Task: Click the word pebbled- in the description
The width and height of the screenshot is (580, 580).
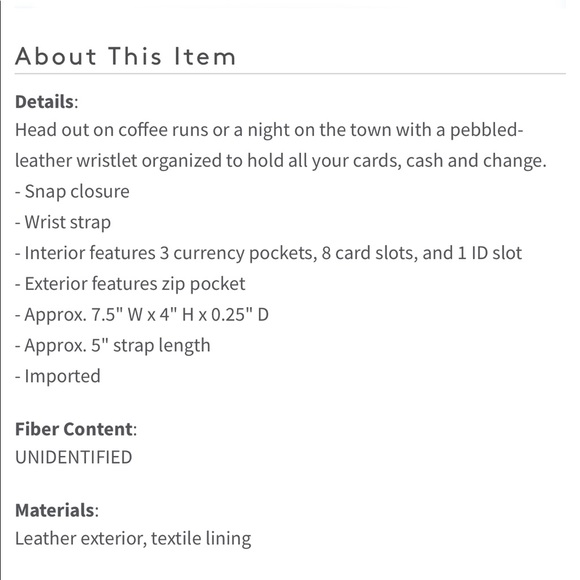Action: [487, 130]
